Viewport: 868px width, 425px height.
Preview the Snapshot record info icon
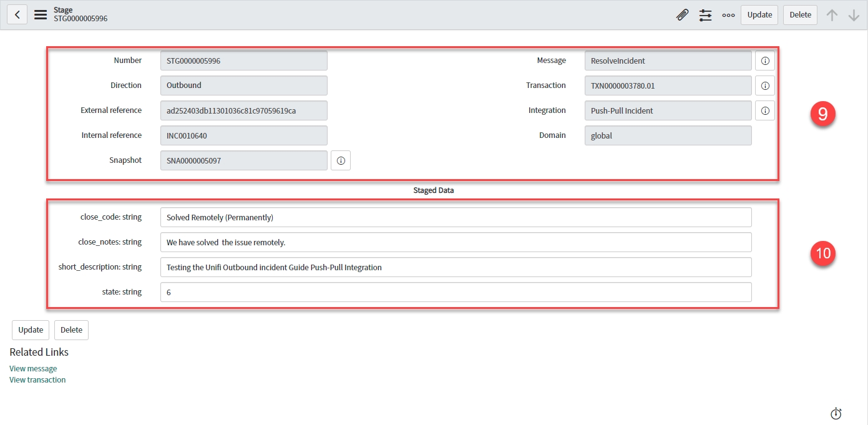[x=341, y=160]
